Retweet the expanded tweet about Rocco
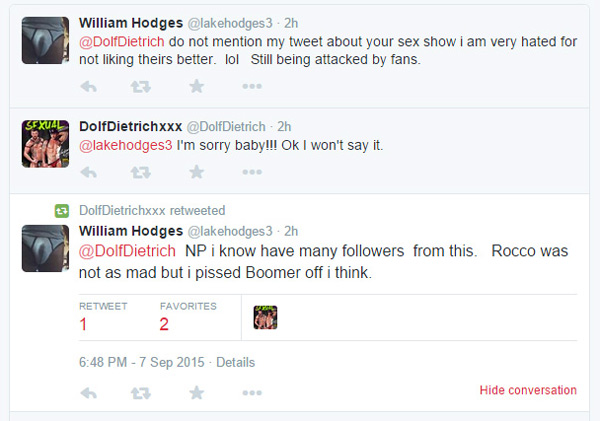The image size is (600, 421). [141, 392]
